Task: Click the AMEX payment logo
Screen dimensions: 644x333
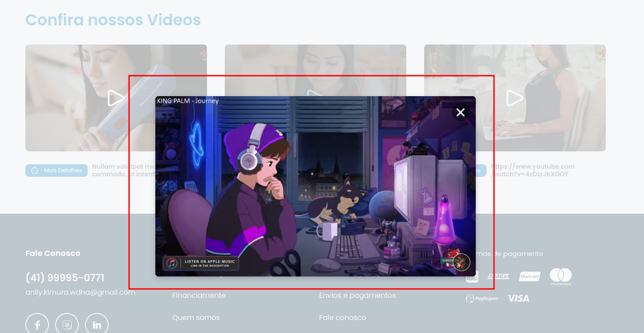Action: click(x=498, y=276)
